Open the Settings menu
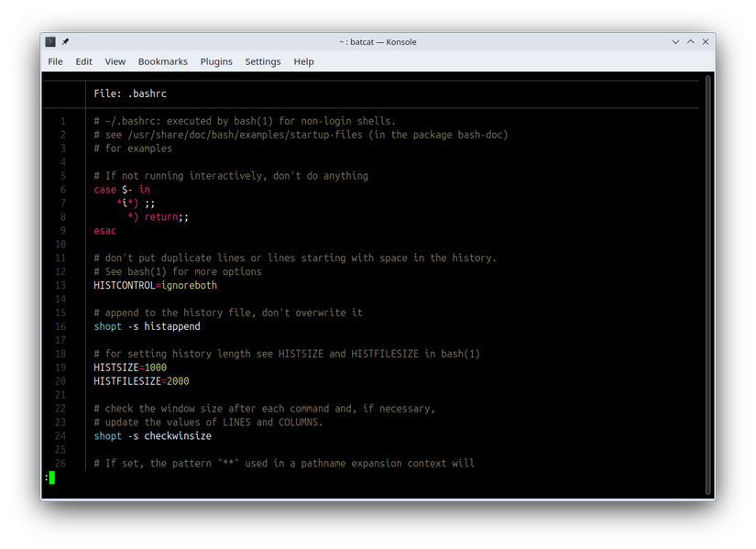This screenshot has height=549, width=756. pyautogui.click(x=263, y=61)
